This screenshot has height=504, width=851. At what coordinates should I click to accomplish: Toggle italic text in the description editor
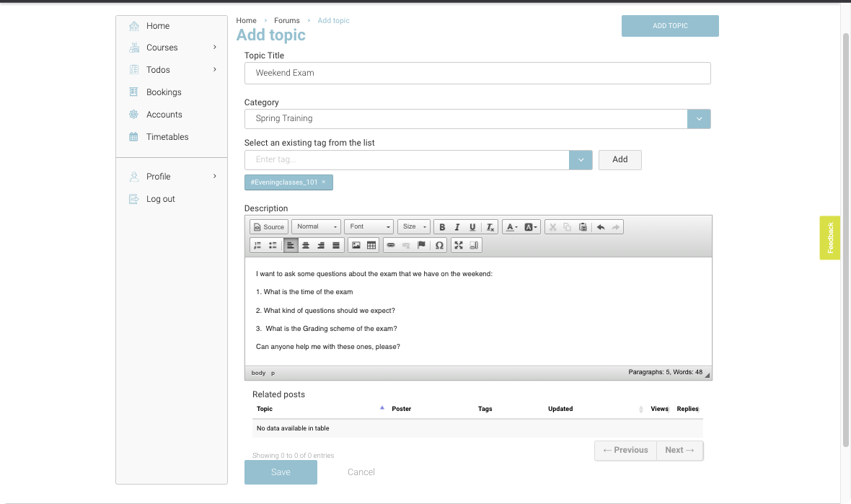coord(457,227)
